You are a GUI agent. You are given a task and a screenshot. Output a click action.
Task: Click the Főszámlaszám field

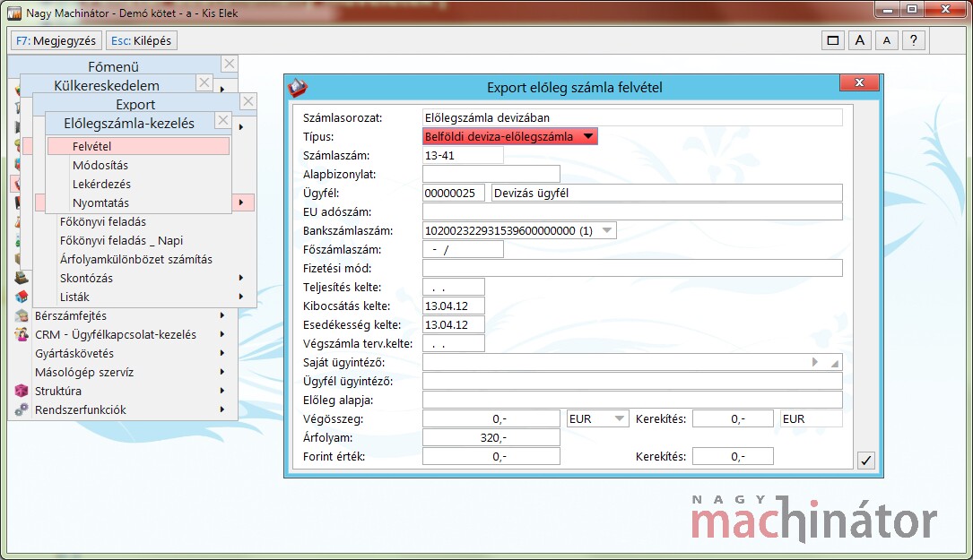pyautogui.click(x=463, y=249)
